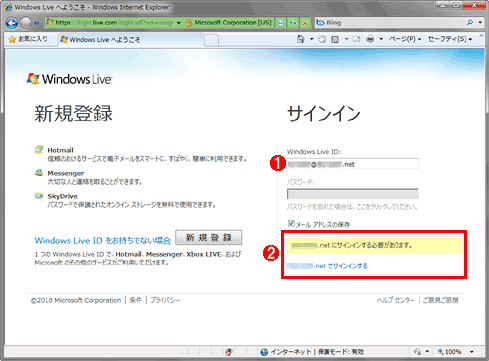Click the 新規登録 sign-up button
Screen dimensions: 489x361
209,238
